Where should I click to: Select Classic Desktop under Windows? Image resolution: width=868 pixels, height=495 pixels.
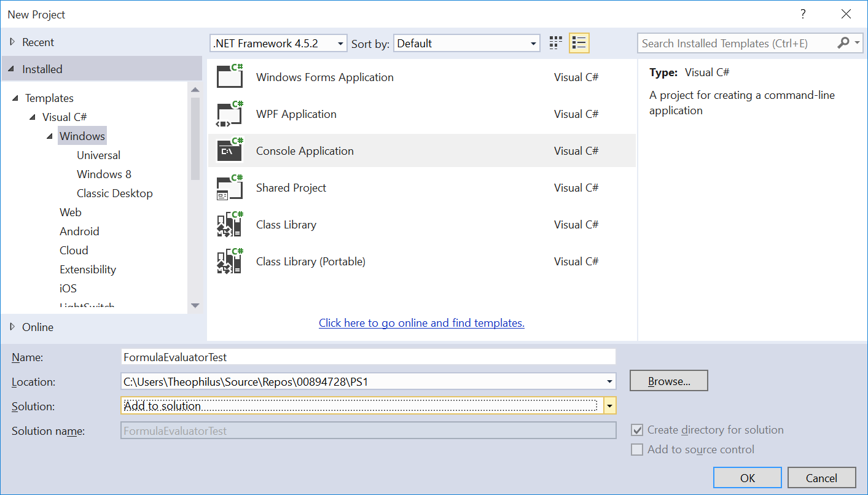(114, 193)
